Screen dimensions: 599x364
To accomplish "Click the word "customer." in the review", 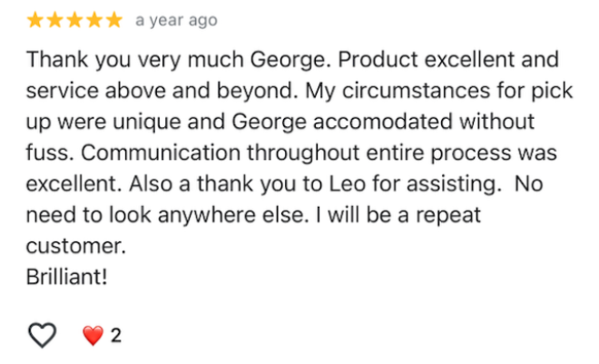I will (75, 247).
